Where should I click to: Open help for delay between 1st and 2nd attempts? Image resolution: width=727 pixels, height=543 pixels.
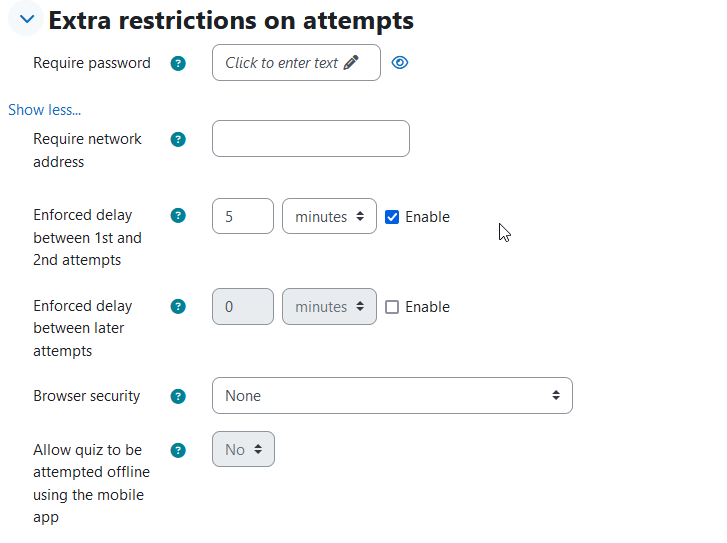click(178, 215)
